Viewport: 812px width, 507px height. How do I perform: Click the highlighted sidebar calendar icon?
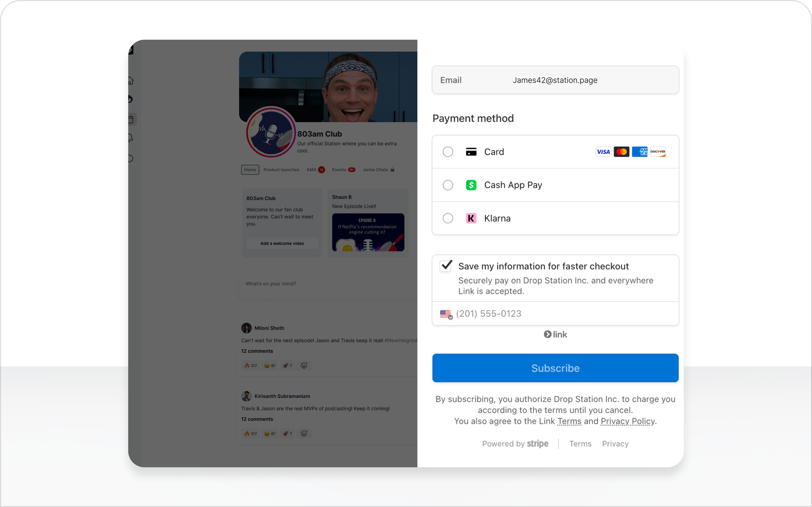point(131,119)
